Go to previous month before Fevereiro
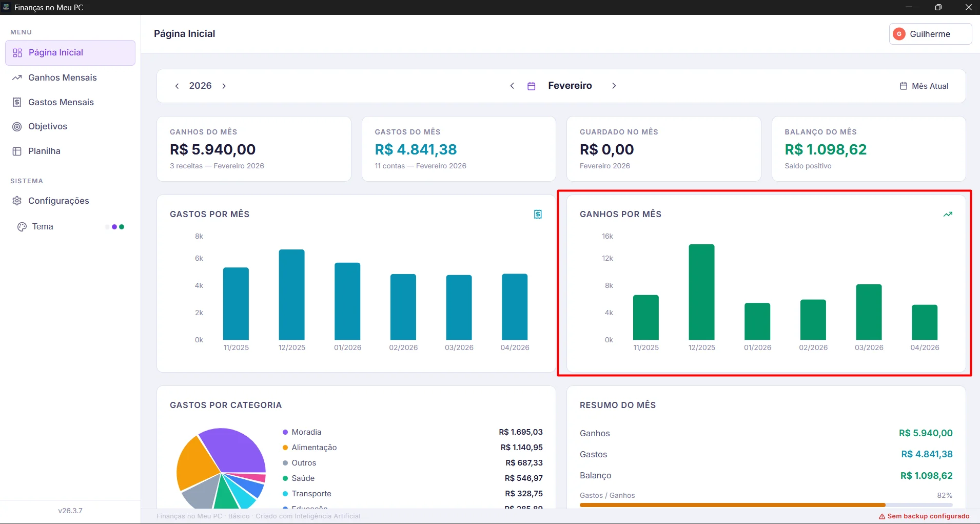 click(x=512, y=86)
